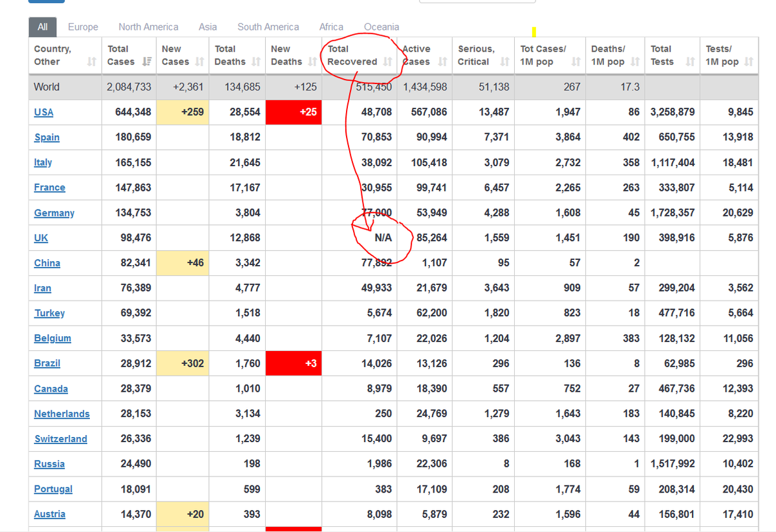
Task: Sort by Tests/1M pop arrow icon
Action: (x=749, y=62)
